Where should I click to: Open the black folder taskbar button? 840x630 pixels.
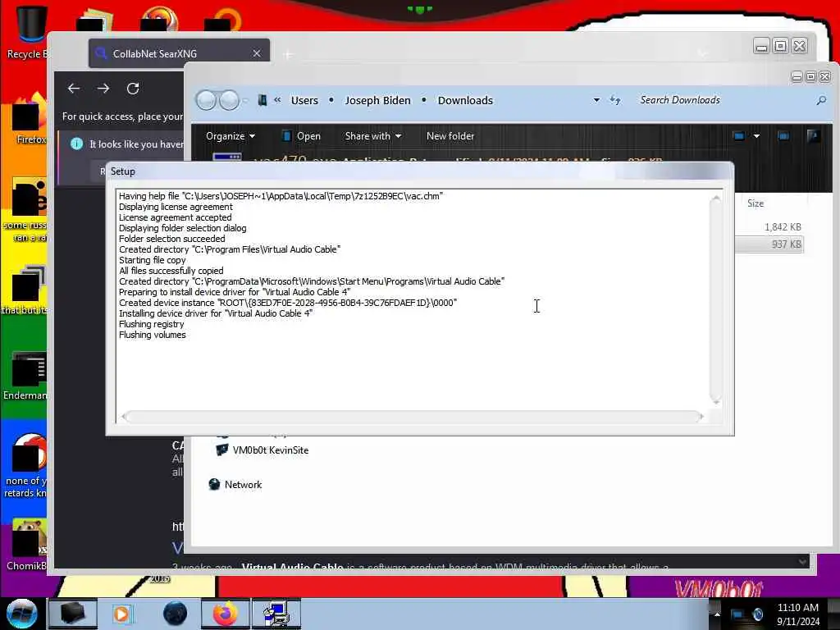(73, 614)
